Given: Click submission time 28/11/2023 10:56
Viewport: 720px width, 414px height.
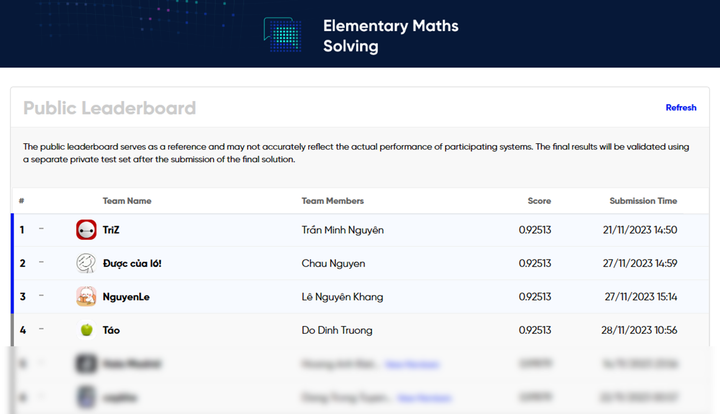Looking at the screenshot, I should tap(639, 330).
